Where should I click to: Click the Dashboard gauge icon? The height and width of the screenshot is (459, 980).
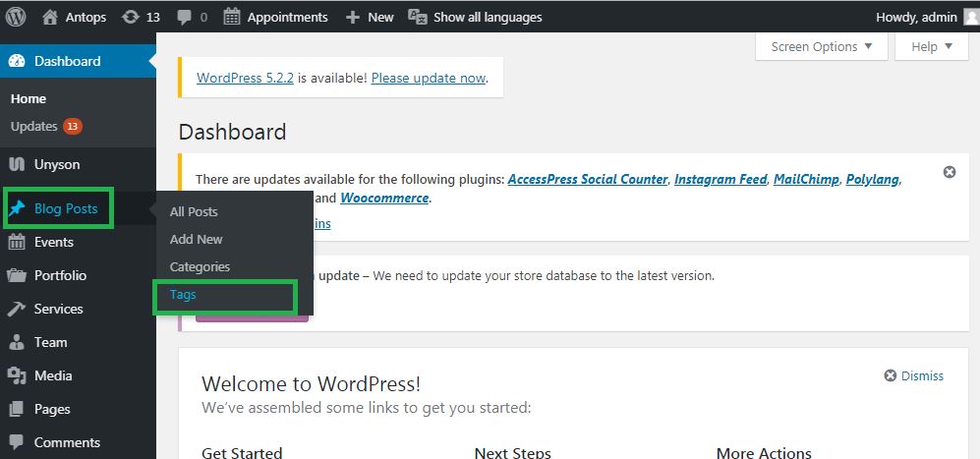18,61
